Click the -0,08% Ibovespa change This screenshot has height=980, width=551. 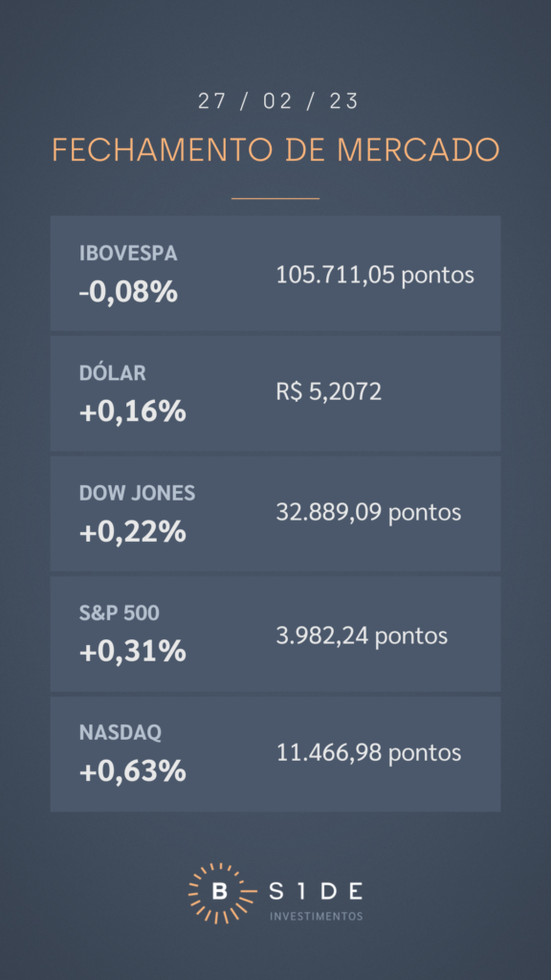pos(128,292)
